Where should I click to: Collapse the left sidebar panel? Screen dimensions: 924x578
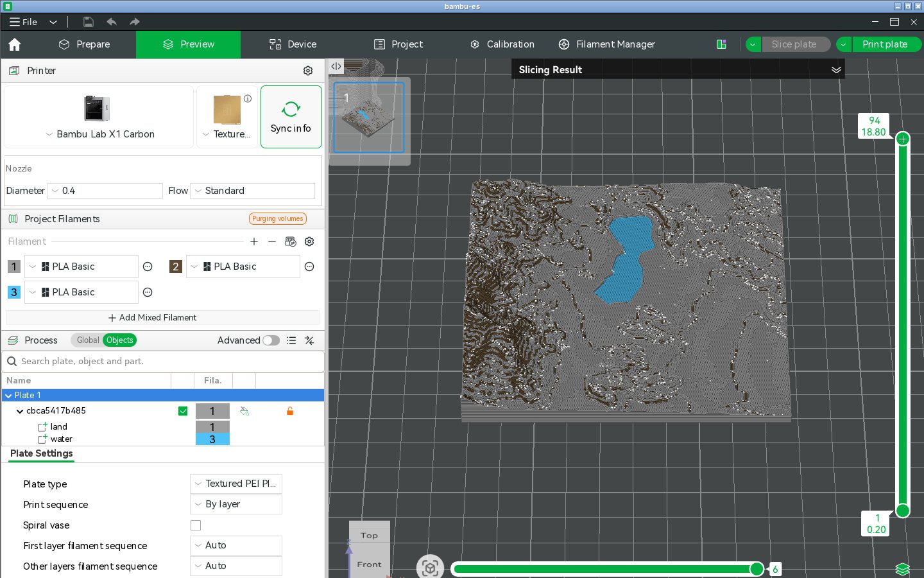pyautogui.click(x=336, y=66)
